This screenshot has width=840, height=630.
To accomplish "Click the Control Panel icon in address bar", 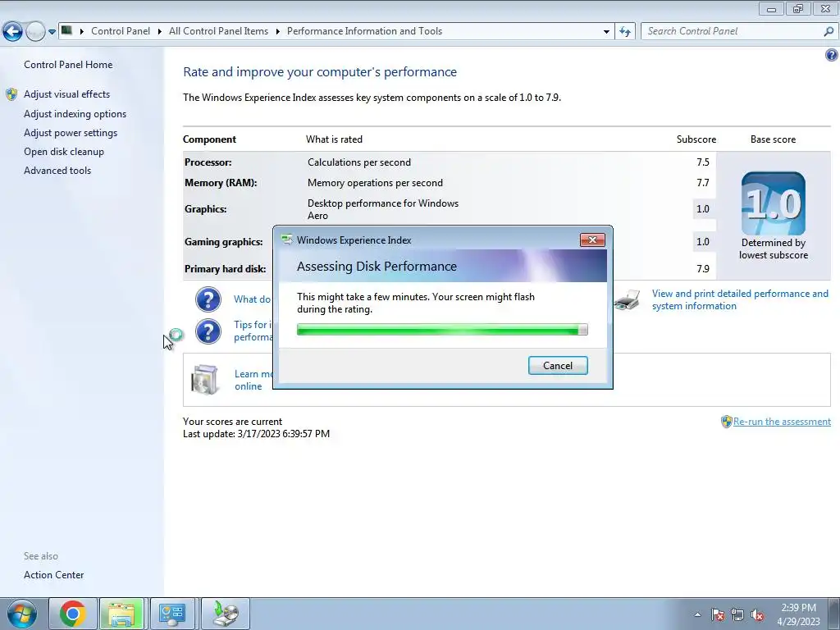I will pos(66,30).
